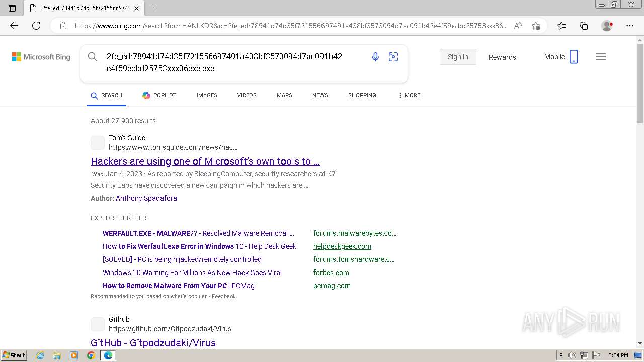
Task: Open WERFAULT.EXE - MALWARE?? link
Action: point(198,233)
